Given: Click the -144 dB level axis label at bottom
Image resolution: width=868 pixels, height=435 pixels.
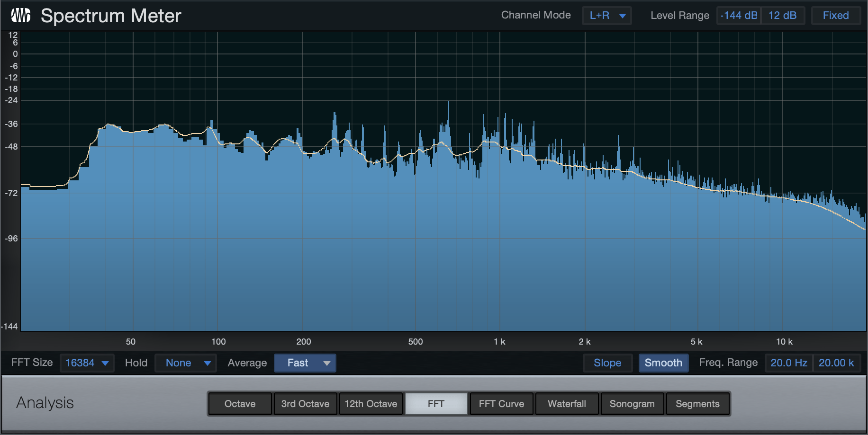Looking at the screenshot, I should tap(9, 327).
